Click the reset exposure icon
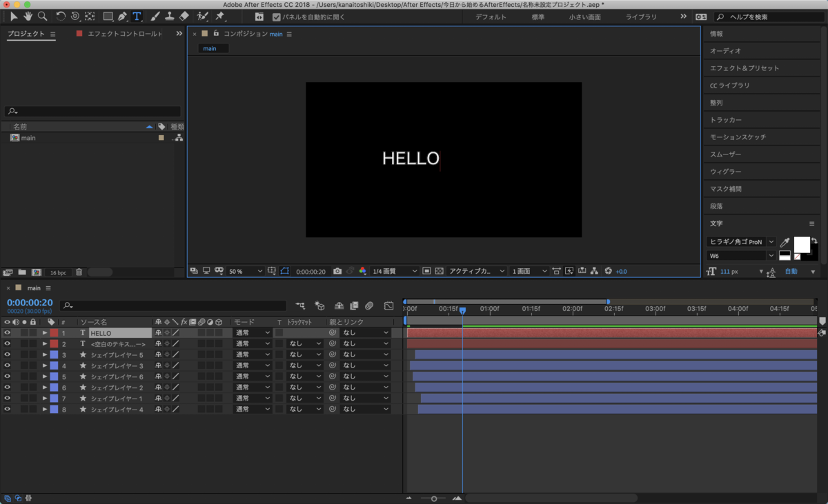Screen dimensions: 828x504 tap(608, 272)
